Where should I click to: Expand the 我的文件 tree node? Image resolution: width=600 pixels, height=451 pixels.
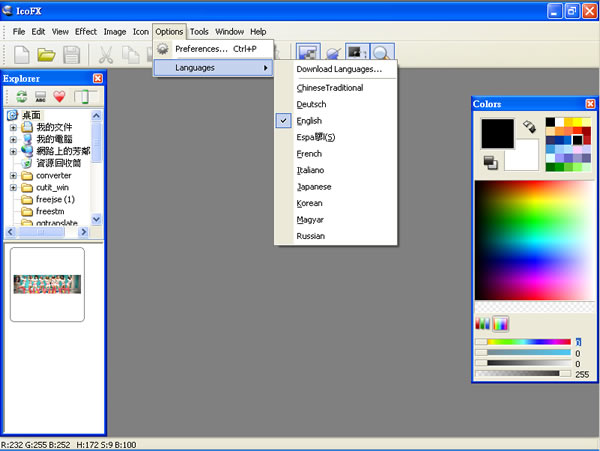(13, 127)
